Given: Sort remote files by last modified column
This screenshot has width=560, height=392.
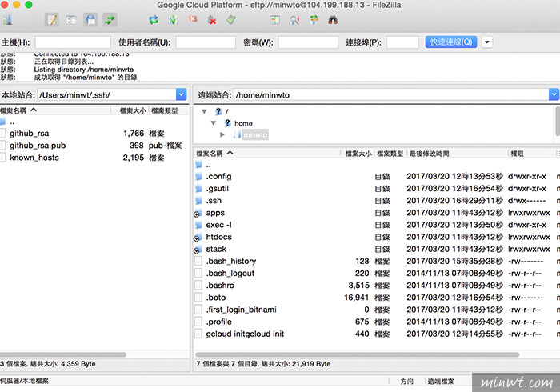Looking at the screenshot, I should coord(457,154).
